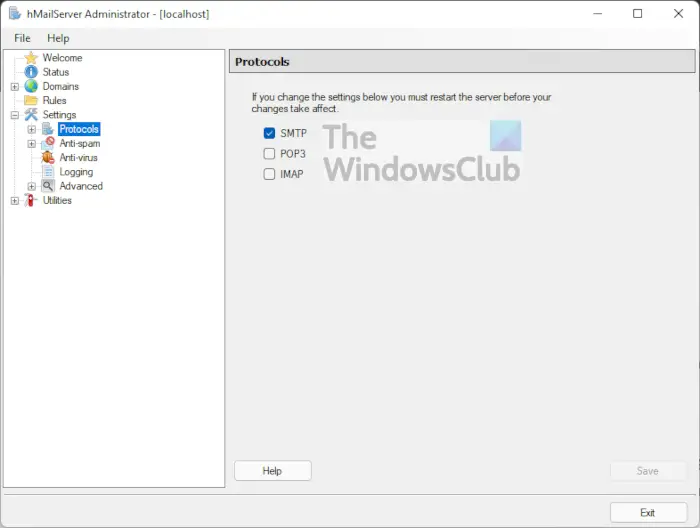Click the Save button
700x528 pixels.
coord(648,471)
